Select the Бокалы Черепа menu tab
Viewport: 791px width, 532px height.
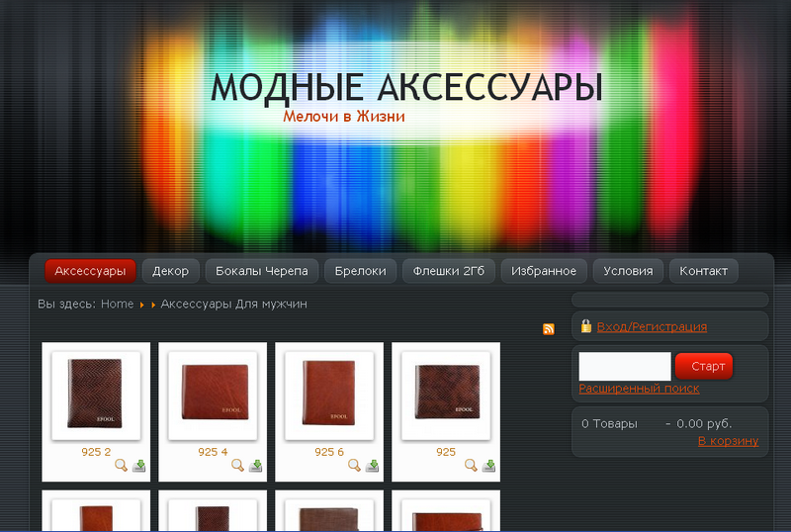tap(262, 271)
